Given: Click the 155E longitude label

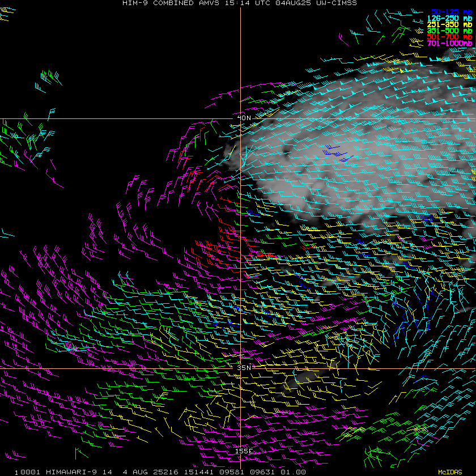Looking at the screenshot, I should (244, 451).
